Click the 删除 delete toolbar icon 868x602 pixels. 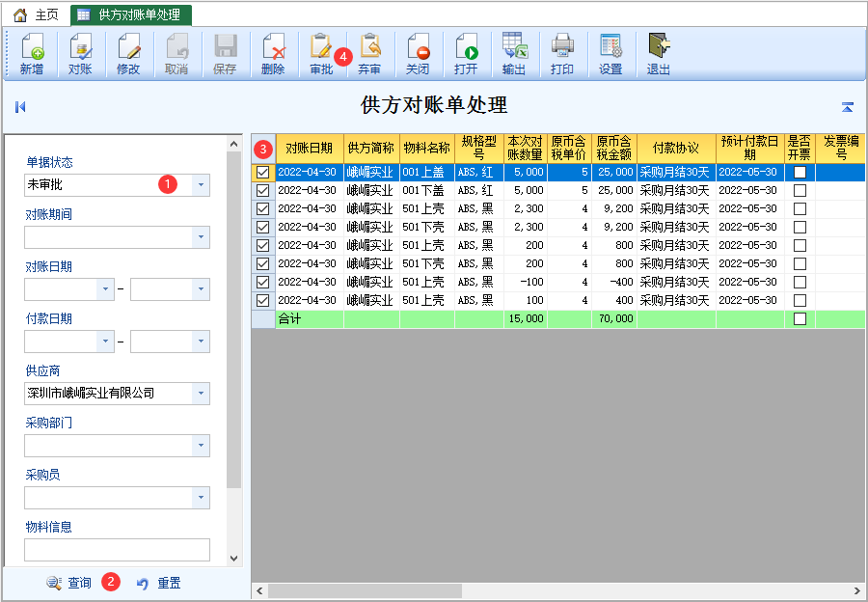[x=273, y=54]
